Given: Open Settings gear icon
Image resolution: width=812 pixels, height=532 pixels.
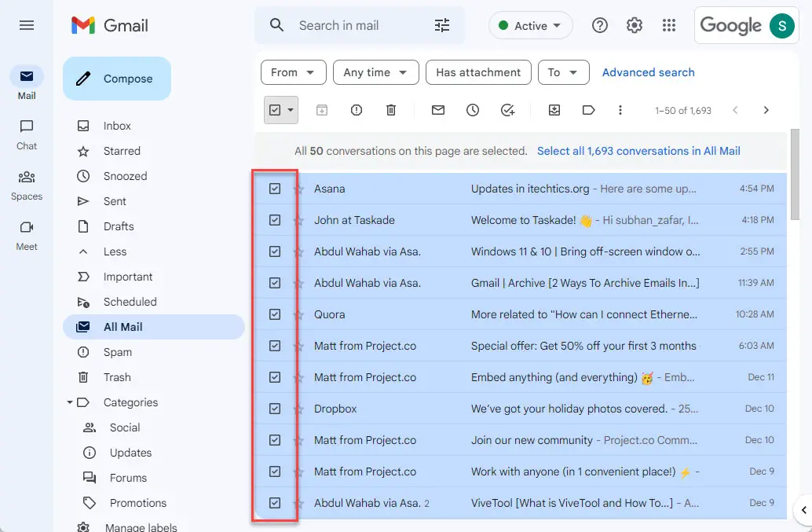Looking at the screenshot, I should [x=635, y=25].
